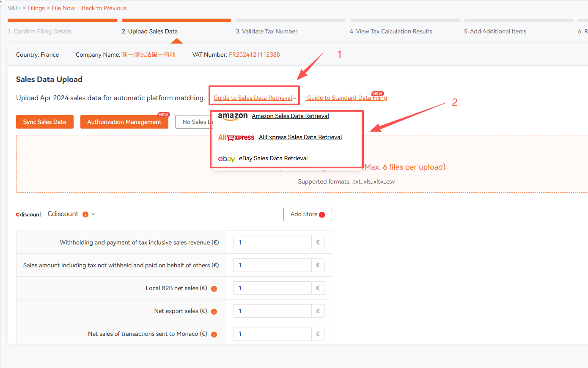Click Back to Previous link
The image size is (588, 368).
coord(104,8)
